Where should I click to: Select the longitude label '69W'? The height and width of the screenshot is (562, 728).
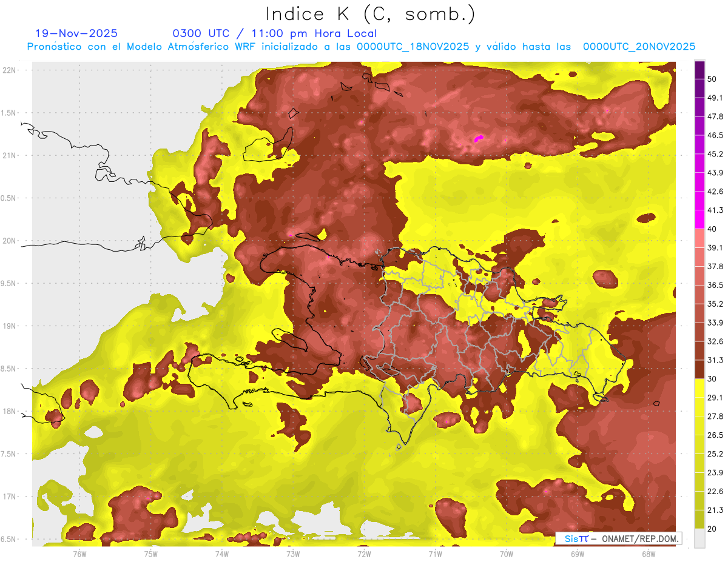click(577, 554)
